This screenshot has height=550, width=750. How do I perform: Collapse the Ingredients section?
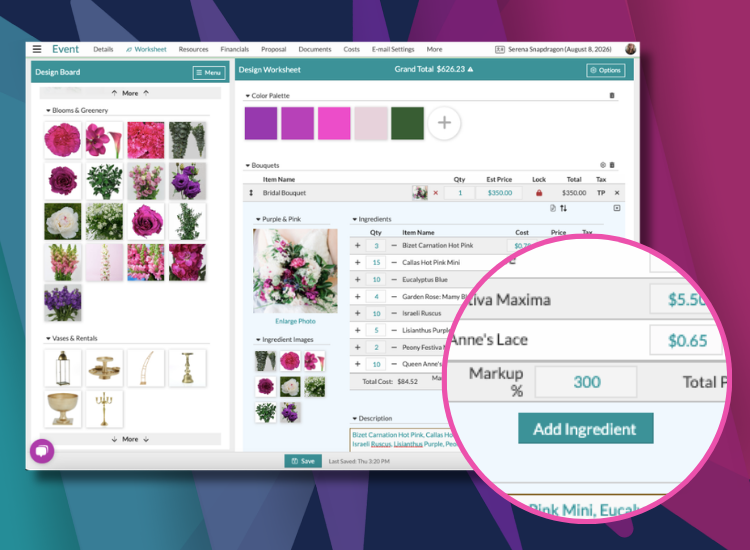click(355, 219)
